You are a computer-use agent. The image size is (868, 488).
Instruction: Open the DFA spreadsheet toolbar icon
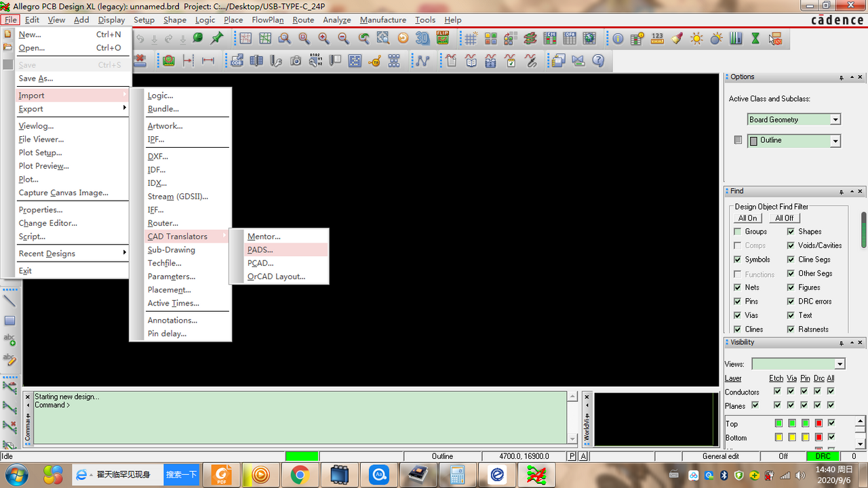coord(570,39)
